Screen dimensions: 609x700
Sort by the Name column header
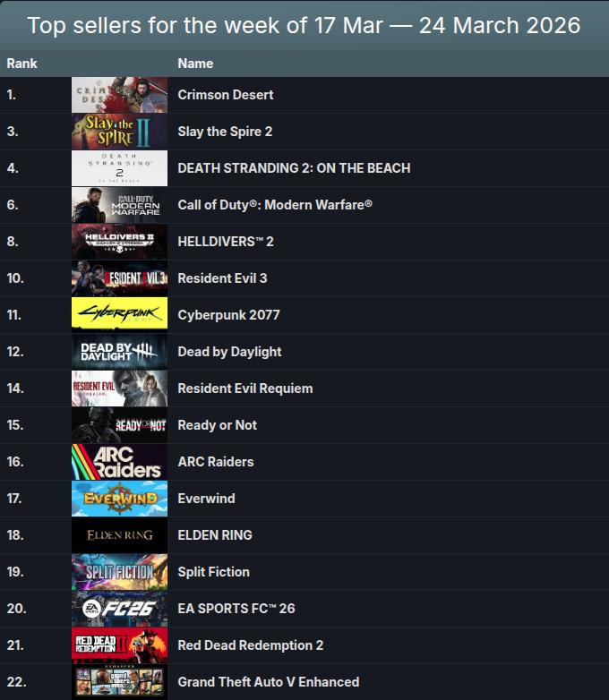(x=195, y=64)
